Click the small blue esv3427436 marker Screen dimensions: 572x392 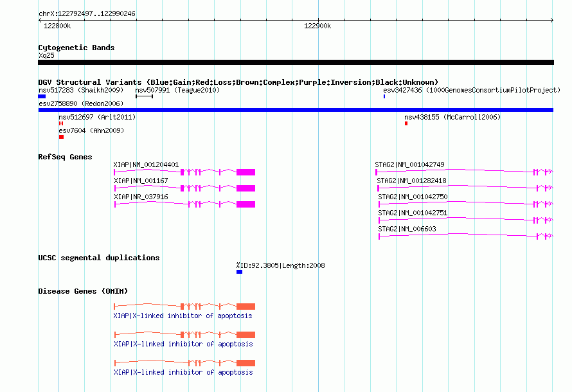click(x=384, y=96)
